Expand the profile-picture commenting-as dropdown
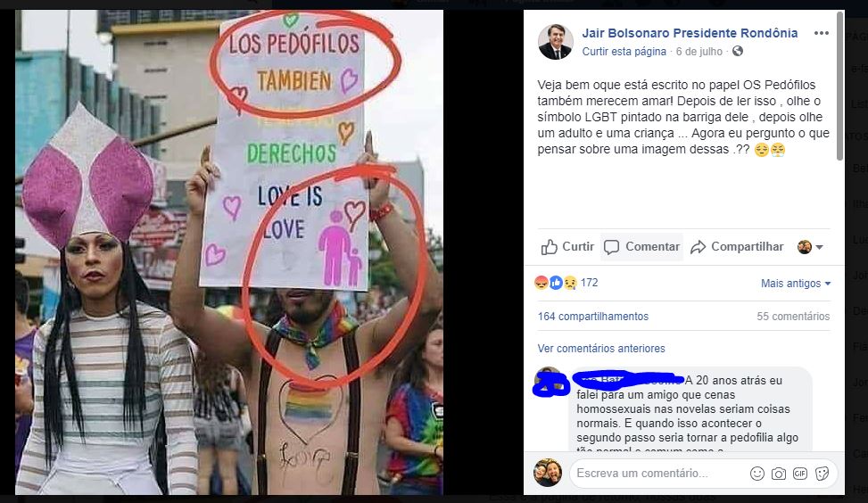The image size is (868, 503). click(x=810, y=247)
